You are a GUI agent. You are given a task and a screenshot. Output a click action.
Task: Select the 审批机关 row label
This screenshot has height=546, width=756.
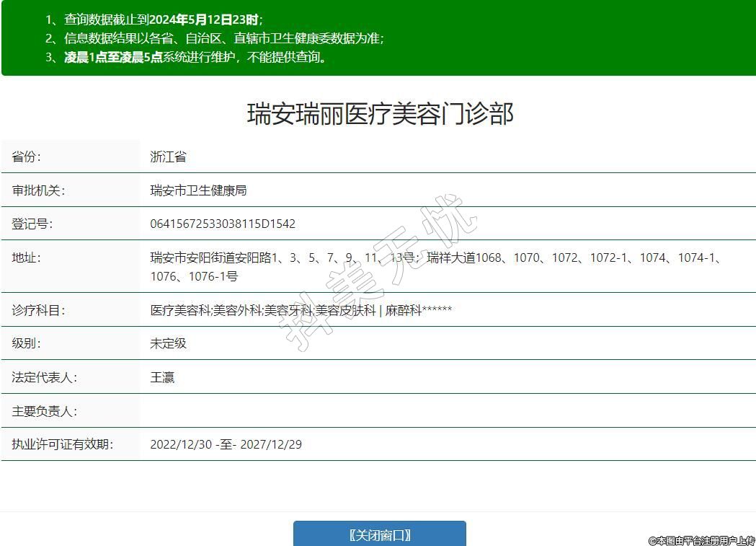(x=38, y=190)
